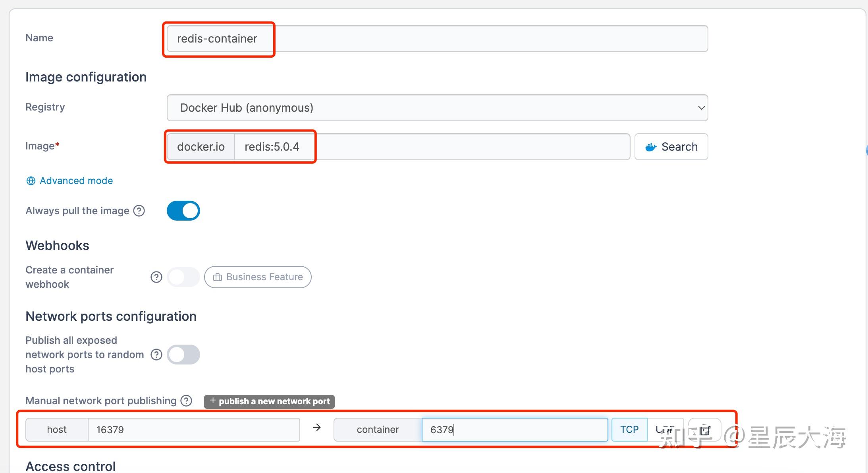Disable Always pull the image

[183, 210]
